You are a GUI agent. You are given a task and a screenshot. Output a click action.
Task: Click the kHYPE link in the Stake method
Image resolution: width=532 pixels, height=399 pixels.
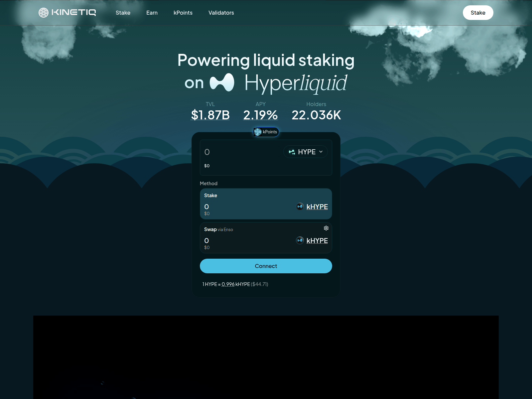pyautogui.click(x=317, y=207)
